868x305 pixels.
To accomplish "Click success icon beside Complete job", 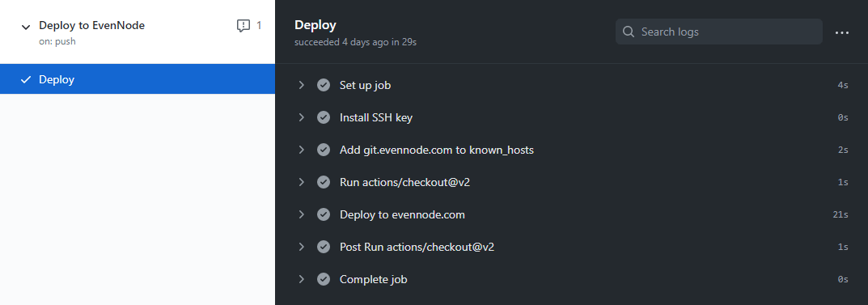I will [324, 279].
